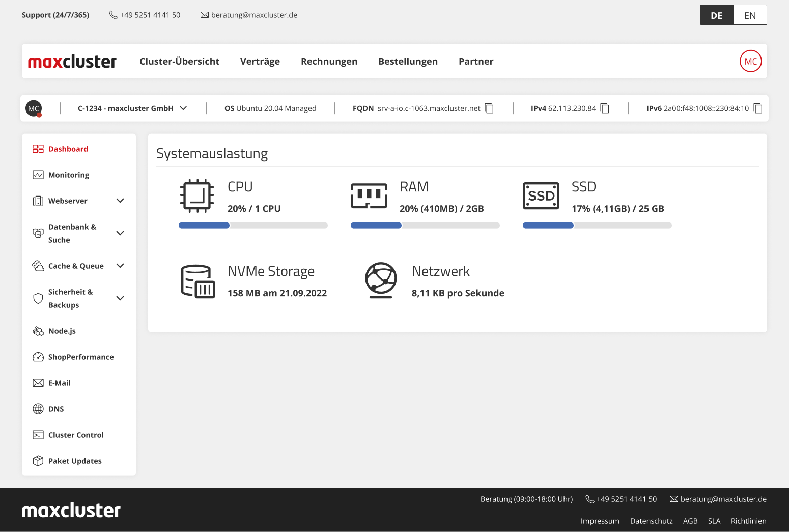Switch language to DE
This screenshot has width=789, height=532.
click(717, 15)
